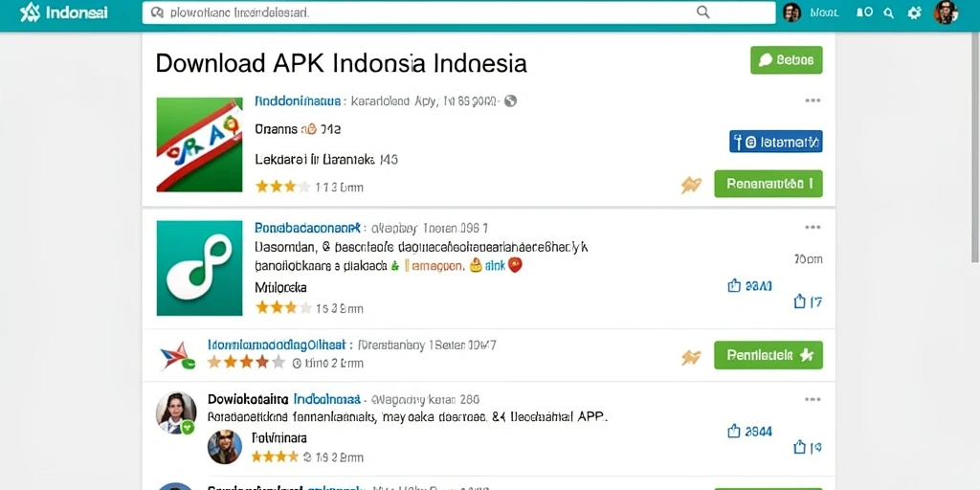Open the 'Pondabadaoonaok' app title link
Image resolution: width=980 pixels, height=490 pixels.
point(308,228)
